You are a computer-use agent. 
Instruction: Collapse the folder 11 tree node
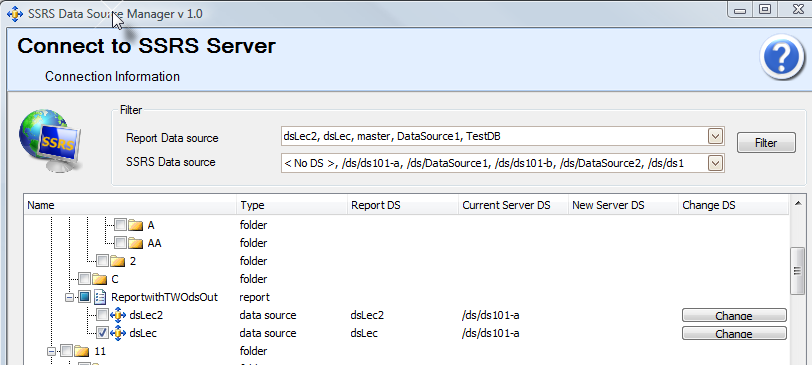click(51, 351)
